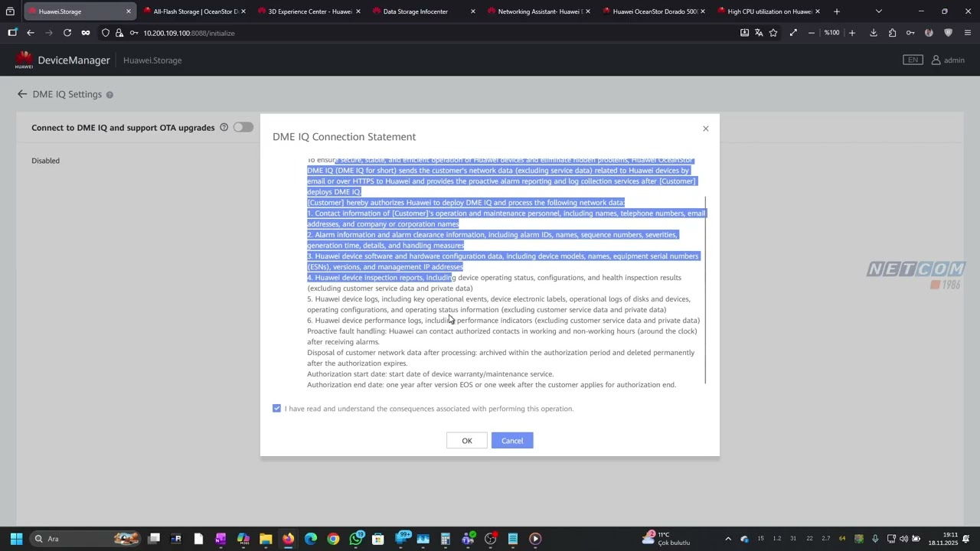Open OneNote from the taskbar

[220, 539]
